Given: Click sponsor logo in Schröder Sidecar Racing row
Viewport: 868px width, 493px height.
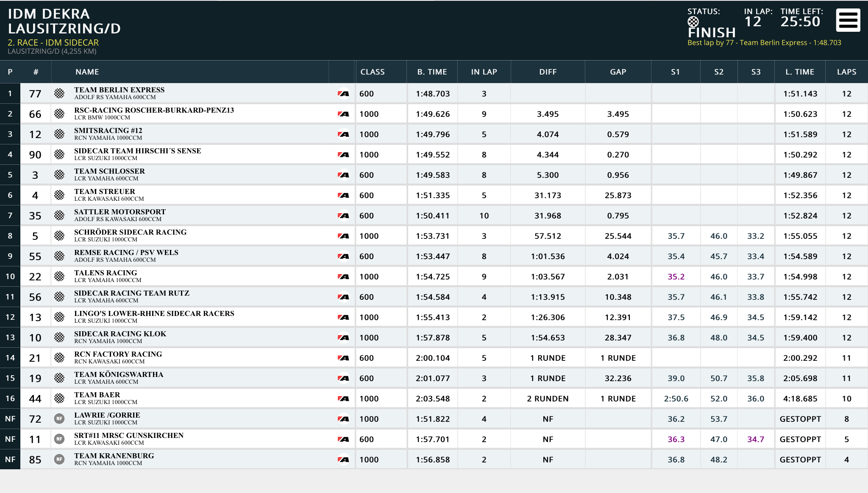Looking at the screenshot, I should point(343,236).
